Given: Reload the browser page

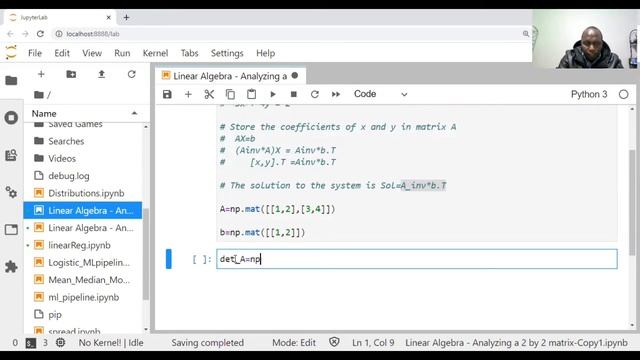Looking at the screenshot, I should pos(40,34).
